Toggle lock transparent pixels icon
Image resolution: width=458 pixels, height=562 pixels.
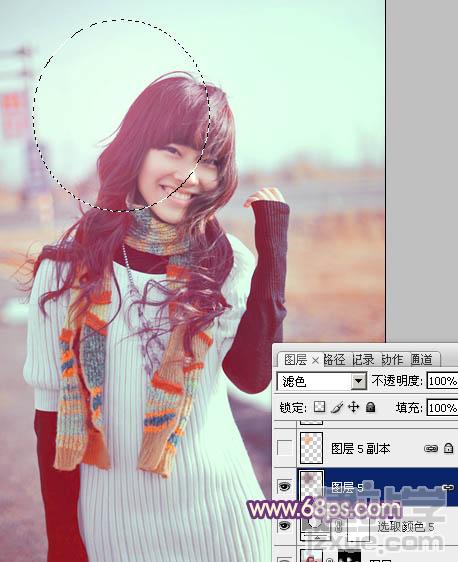319,407
